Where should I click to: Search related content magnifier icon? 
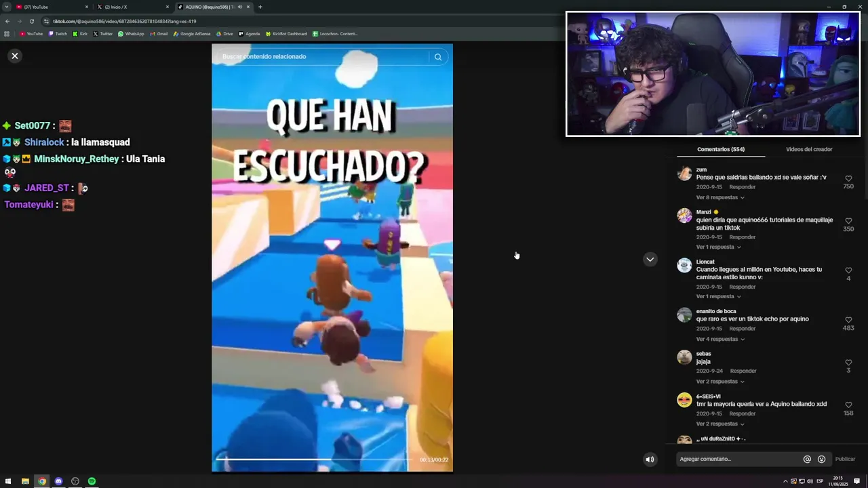pos(438,57)
